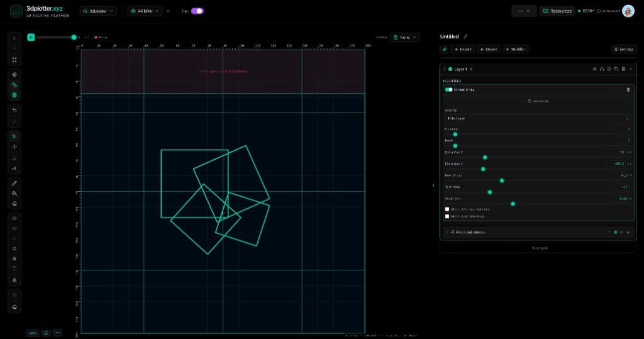Toggle green dot on Freehand strokes row

click(615, 232)
